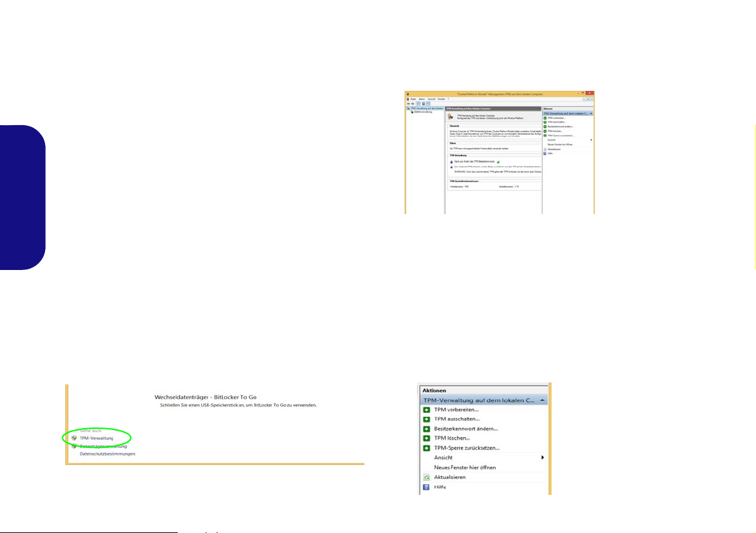Close the TPM Management window with red X
The height and width of the screenshot is (533, 756).
pyautogui.click(x=589, y=93)
